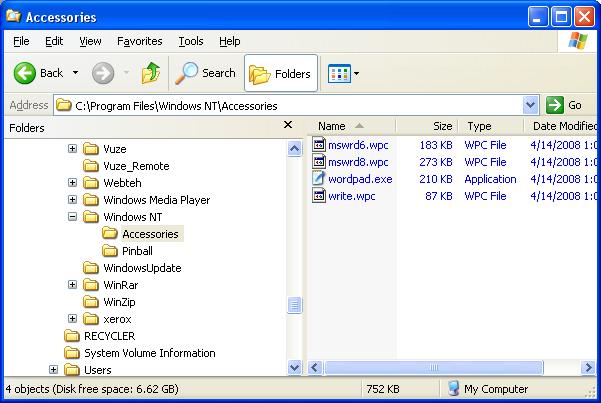Select the WindowsUpdate folder icon

91,267
